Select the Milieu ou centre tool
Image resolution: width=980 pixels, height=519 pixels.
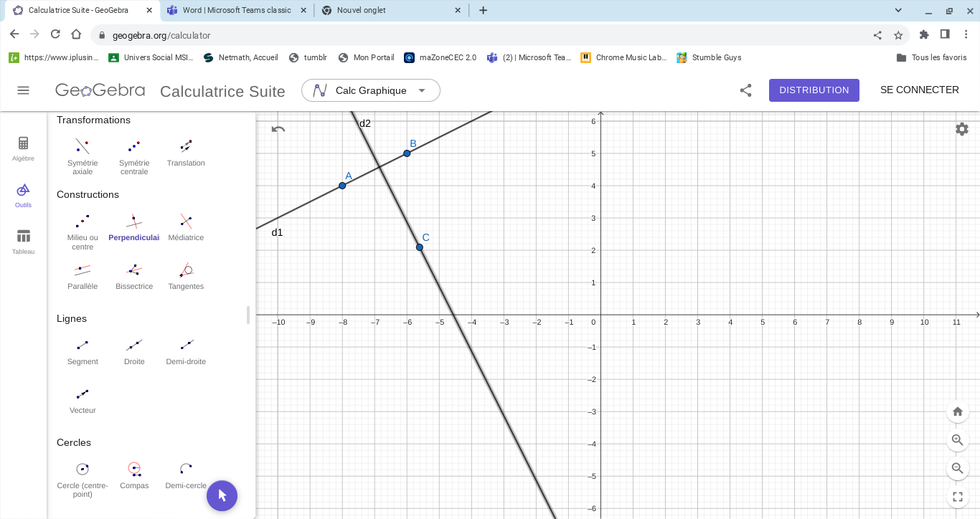[x=83, y=232]
